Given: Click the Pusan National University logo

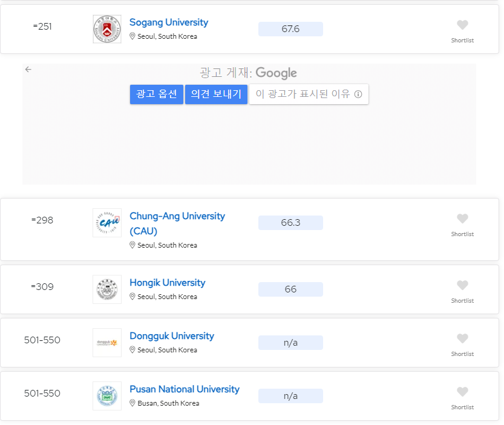Looking at the screenshot, I should click(107, 396).
